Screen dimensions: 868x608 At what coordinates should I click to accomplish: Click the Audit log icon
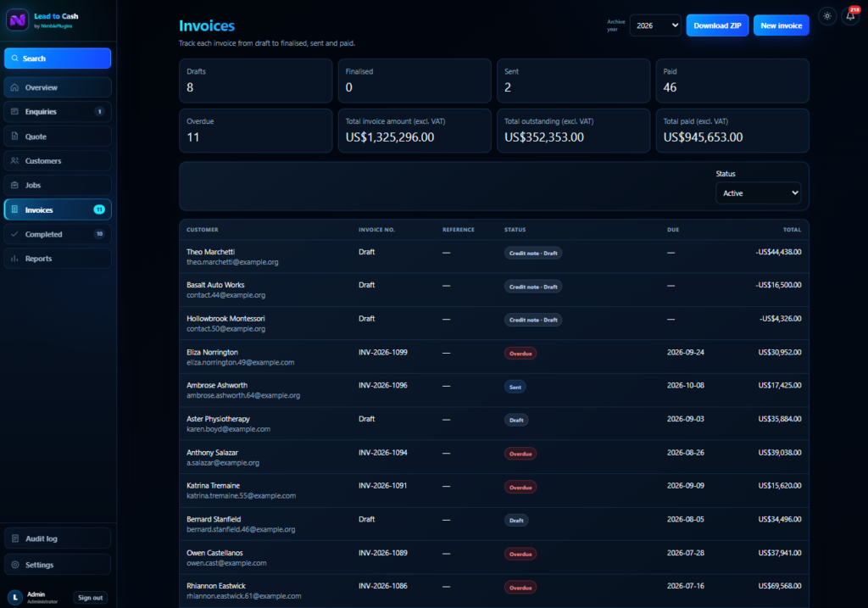(x=15, y=538)
